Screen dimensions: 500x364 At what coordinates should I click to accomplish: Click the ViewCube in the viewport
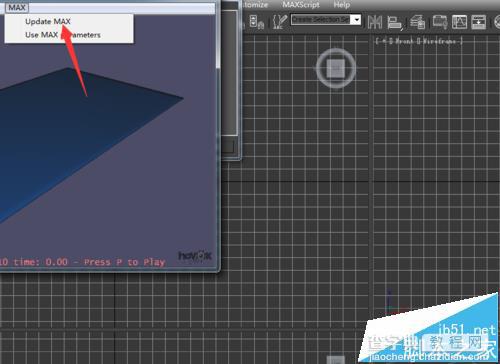336,68
